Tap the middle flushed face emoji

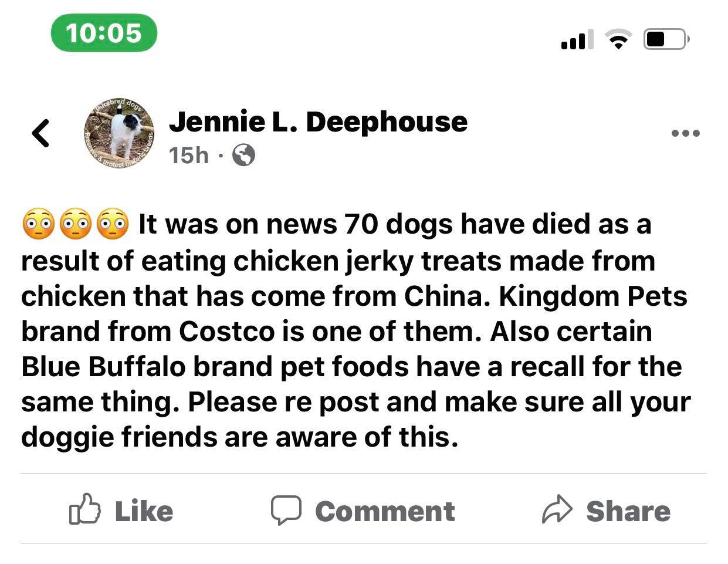coord(76,225)
